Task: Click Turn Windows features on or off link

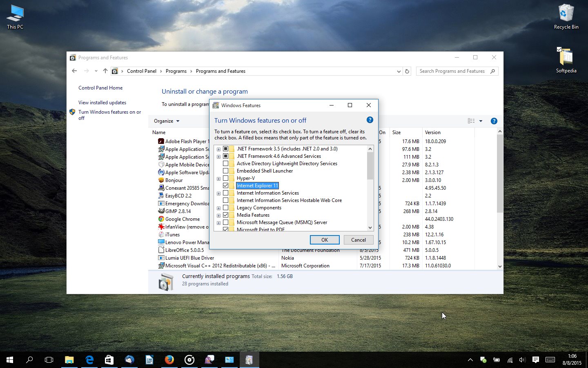Action: pos(109,115)
